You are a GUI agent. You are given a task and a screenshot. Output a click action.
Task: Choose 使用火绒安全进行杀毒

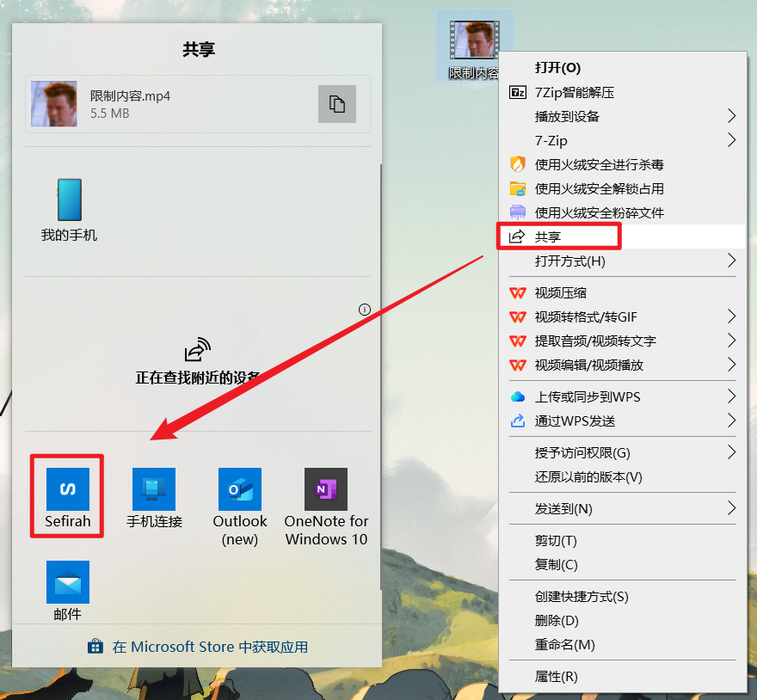[622, 164]
